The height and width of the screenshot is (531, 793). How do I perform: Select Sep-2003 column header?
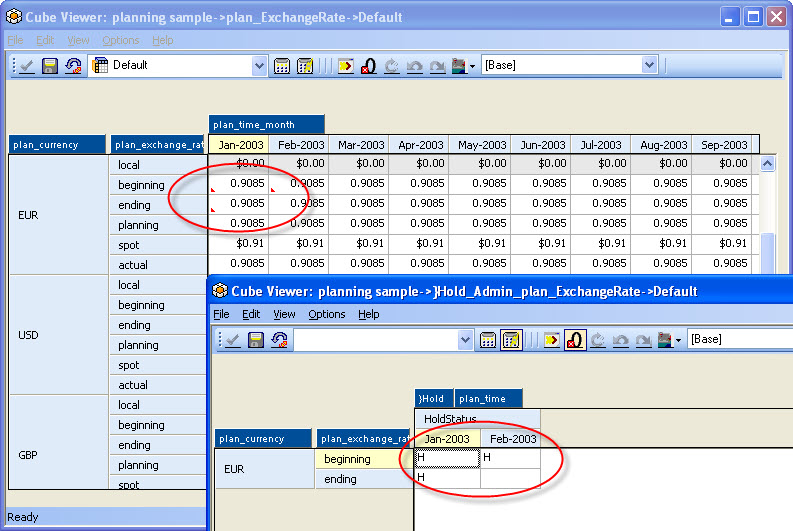click(722, 145)
